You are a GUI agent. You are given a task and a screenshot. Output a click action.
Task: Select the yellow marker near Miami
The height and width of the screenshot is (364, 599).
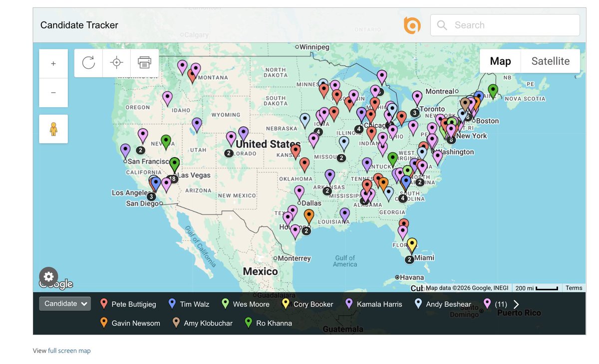(x=412, y=245)
